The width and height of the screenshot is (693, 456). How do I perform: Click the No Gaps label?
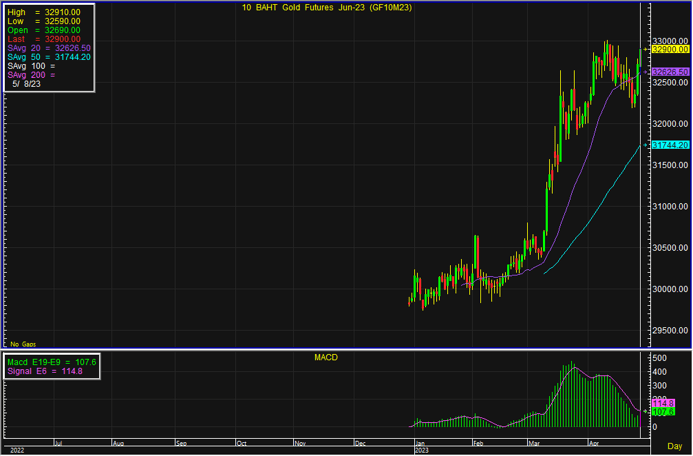pyautogui.click(x=22, y=343)
